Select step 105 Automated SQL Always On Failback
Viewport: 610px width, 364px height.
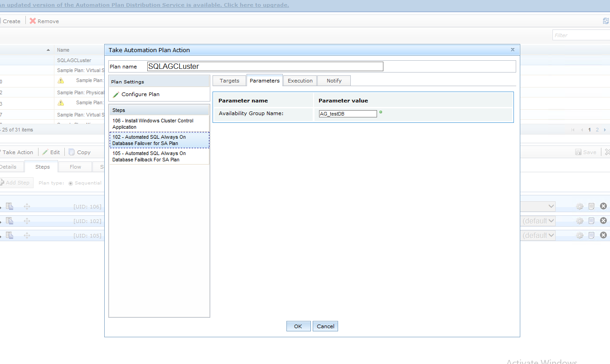(159, 156)
